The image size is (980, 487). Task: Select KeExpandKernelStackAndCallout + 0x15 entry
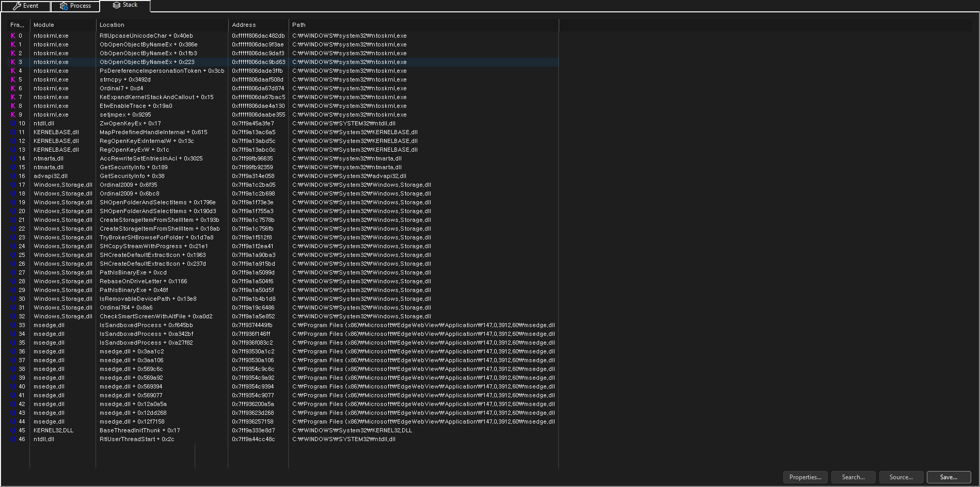(156, 97)
